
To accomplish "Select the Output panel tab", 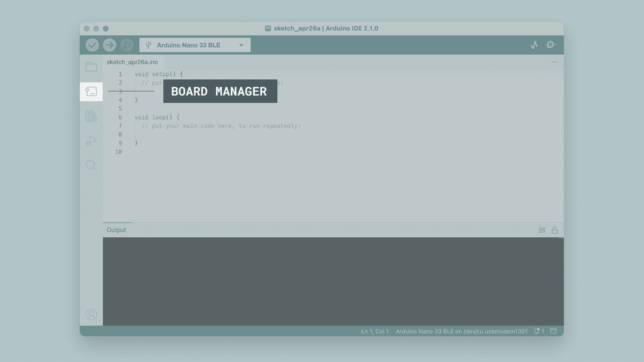I will click(116, 230).
